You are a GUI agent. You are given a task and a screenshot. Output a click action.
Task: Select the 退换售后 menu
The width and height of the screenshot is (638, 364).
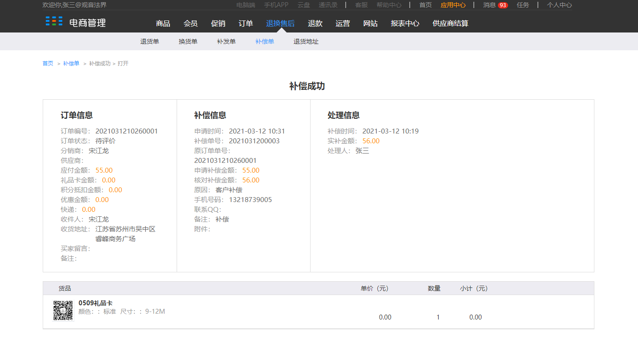pos(280,24)
